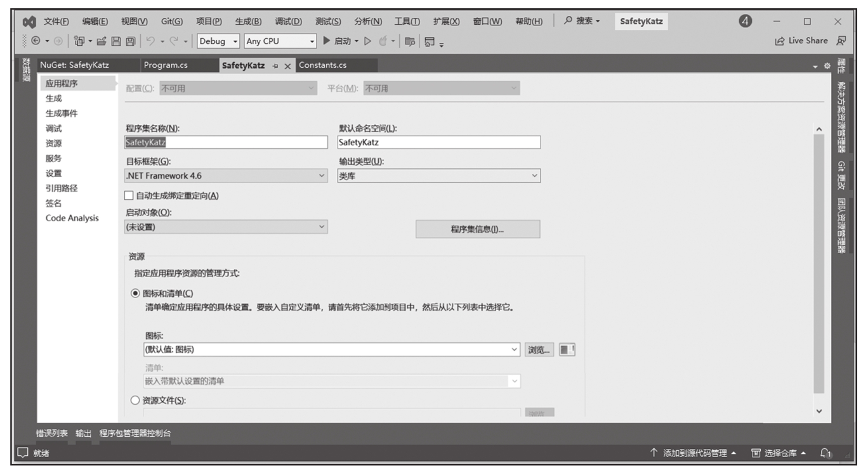Switch to the Constants.cs tab

(x=323, y=65)
